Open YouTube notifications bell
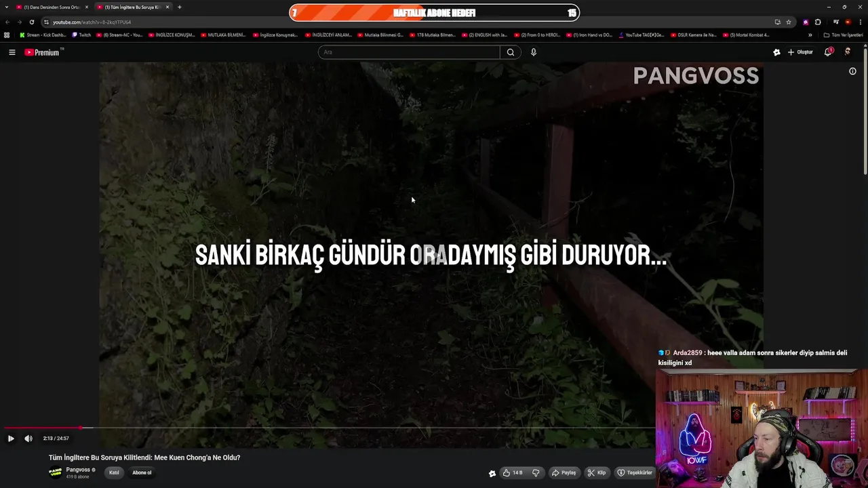The image size is (868, 488). pyautogui.click(x=828, y=52)
